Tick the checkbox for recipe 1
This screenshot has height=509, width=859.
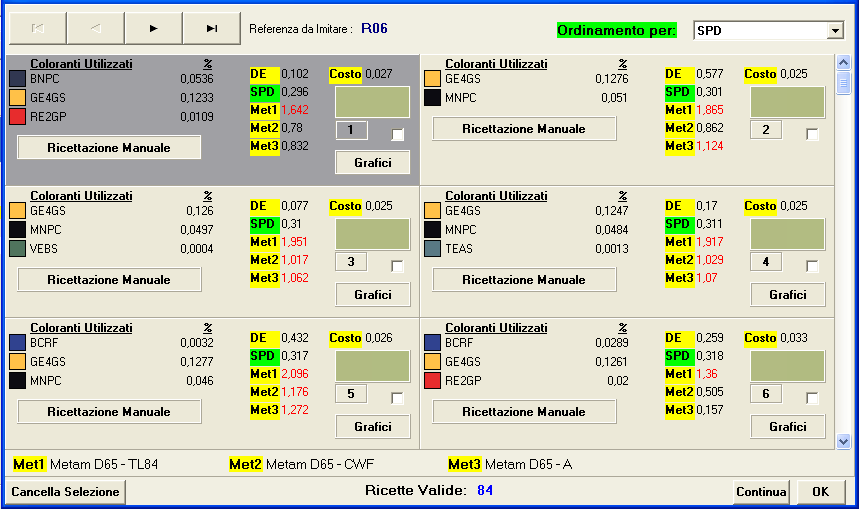[x=398, y=134]
